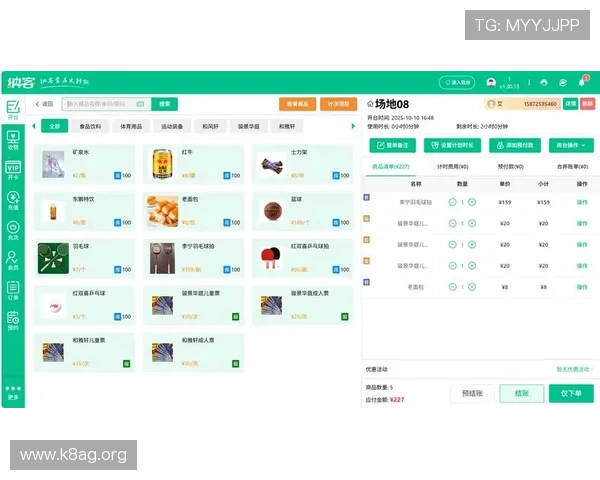Viewport: 600px width, 480px height.
Task: Open the 预约 reservation sidebar icon
Action: tap(13, 321)
